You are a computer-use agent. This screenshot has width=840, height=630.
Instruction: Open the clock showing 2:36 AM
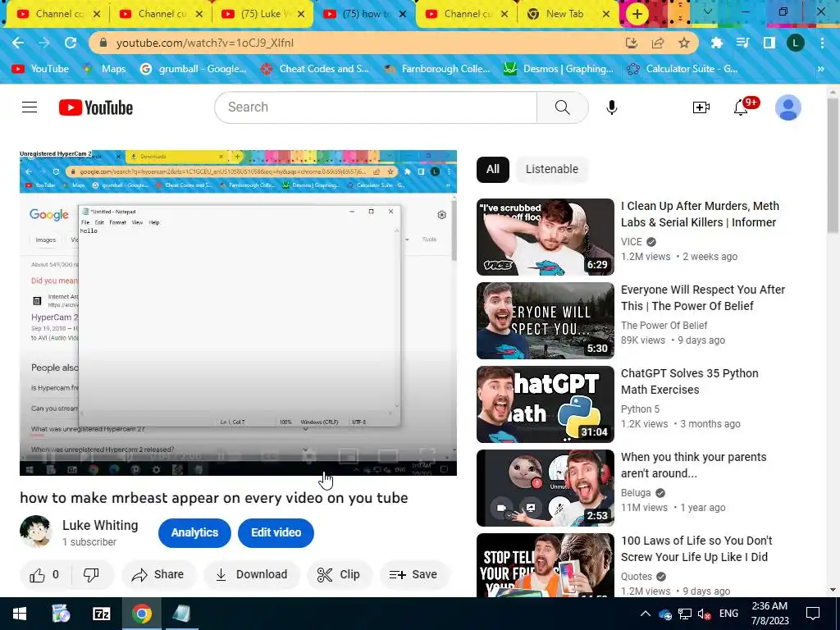769,614
